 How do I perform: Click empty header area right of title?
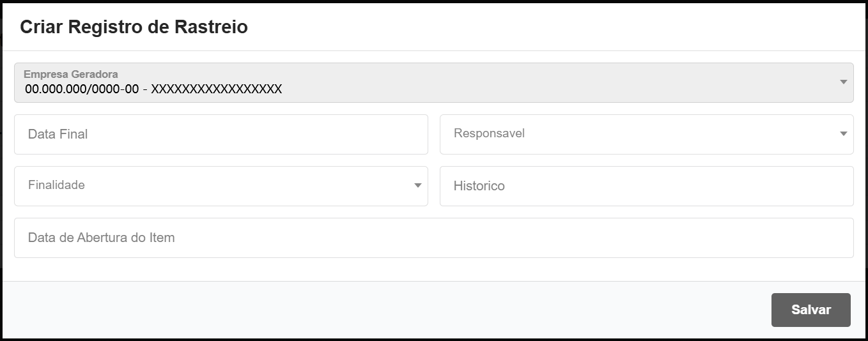point(543,27)
